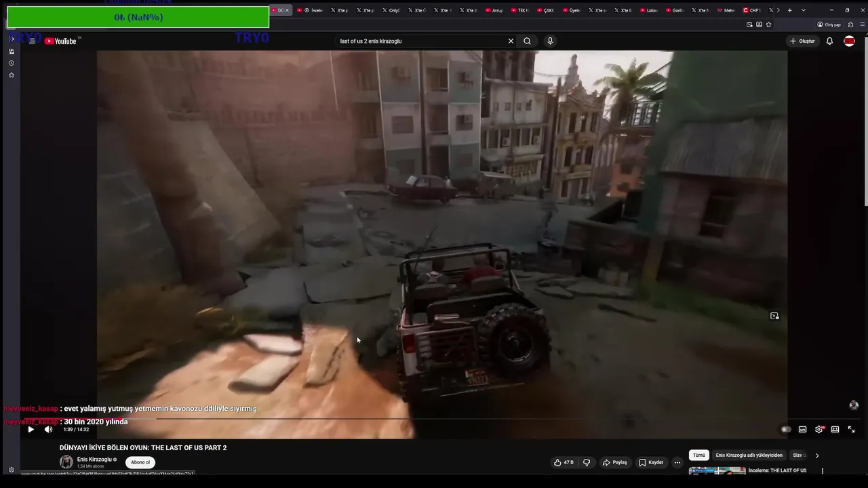This screenshot has height=488, width=868.
Task: Turn on subtitles in the player
Action: (x=802, y=430)
